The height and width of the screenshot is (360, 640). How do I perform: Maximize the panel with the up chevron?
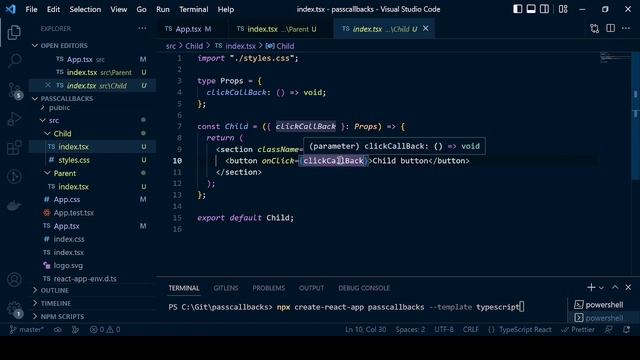point(615,287)
